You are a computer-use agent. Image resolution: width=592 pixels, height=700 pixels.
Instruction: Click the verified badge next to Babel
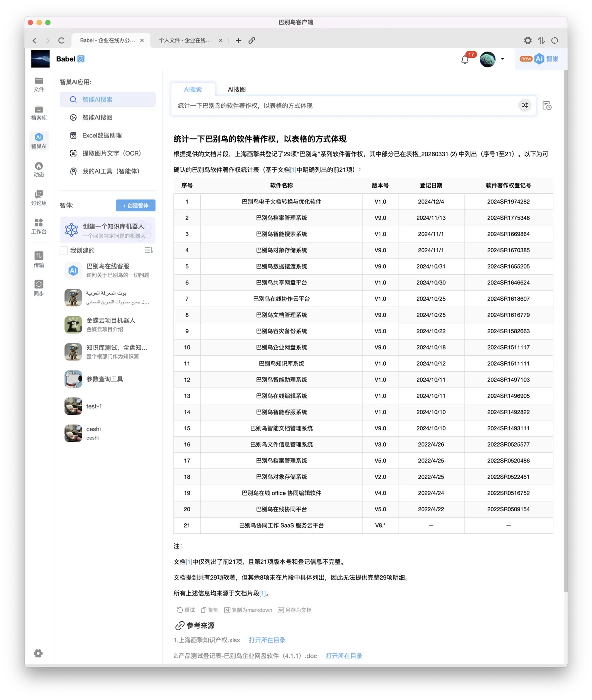pos(81,59)
